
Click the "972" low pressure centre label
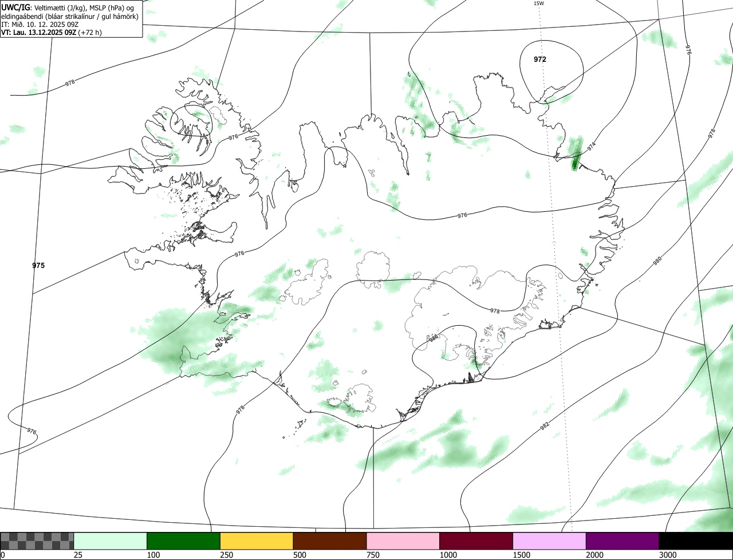click(x=539, y=60)
